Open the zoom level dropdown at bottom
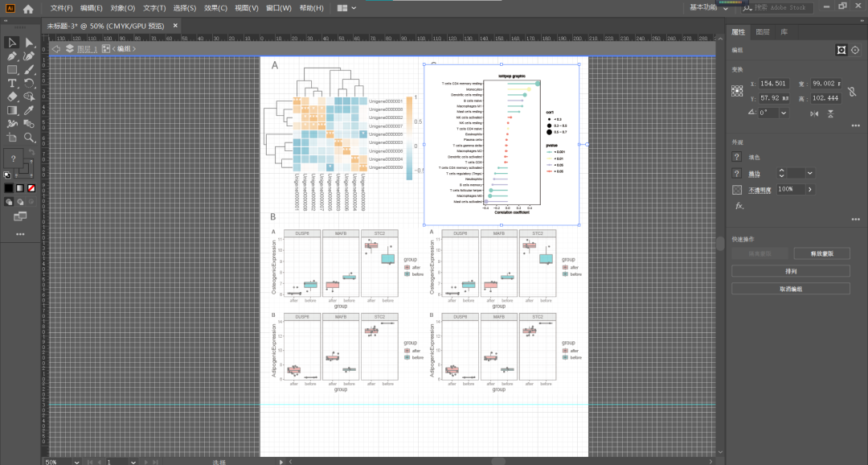The image size is (868, 465). pos(76,462)
